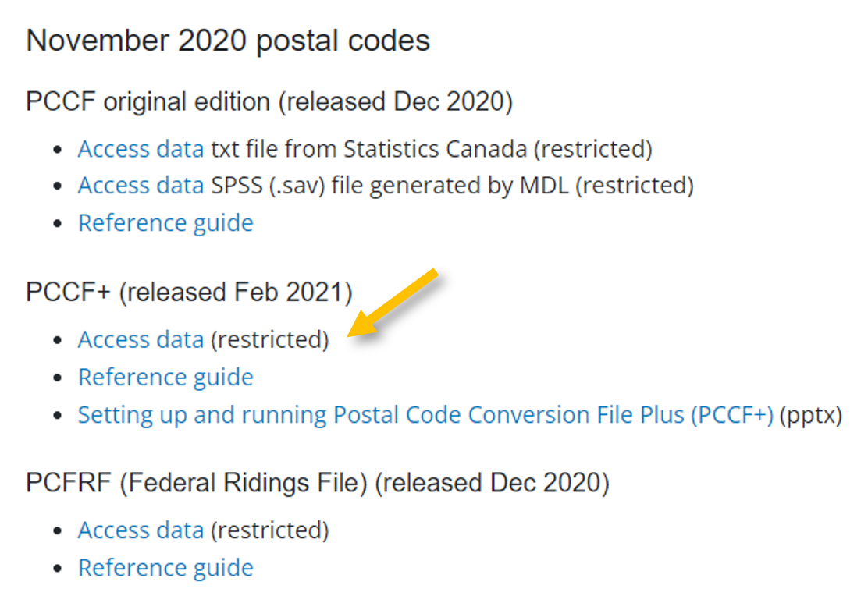Screen dimensions: 868x610
Task: Open the restricted data link in the PCFRF section
Action: point(141,529)
